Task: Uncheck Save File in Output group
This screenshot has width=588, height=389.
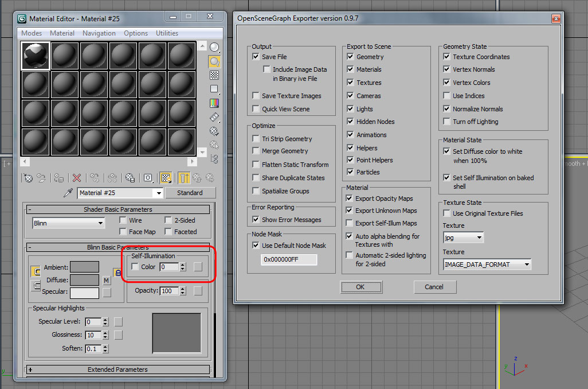Action: tap(256, 57)
